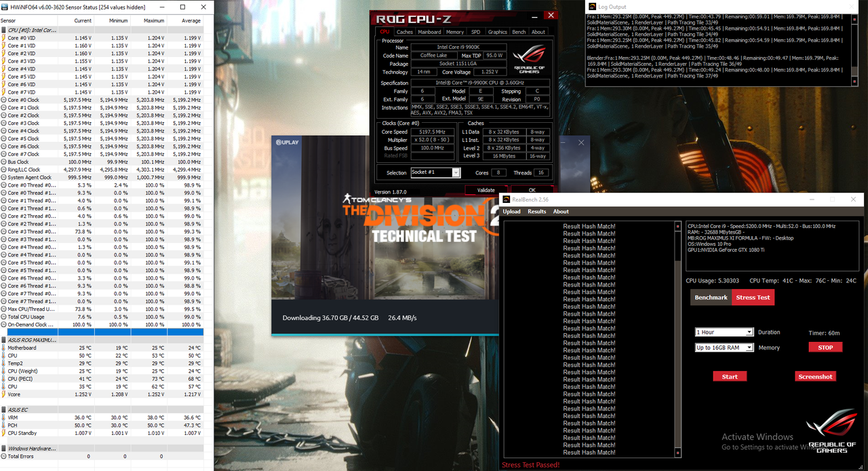Open the Selection Socket #1 dropdown in CPU-Z
868x471 pixels.
pos(435,172)
